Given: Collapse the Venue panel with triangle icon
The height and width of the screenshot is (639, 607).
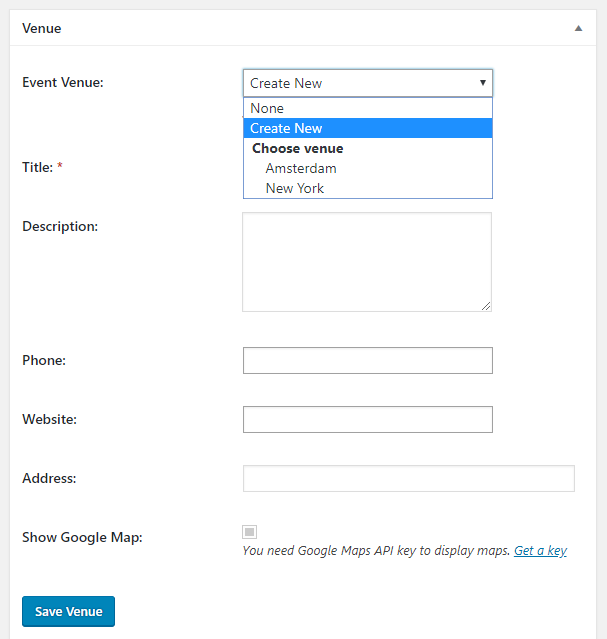Looking at the screenshot, I should click(578, 28).
